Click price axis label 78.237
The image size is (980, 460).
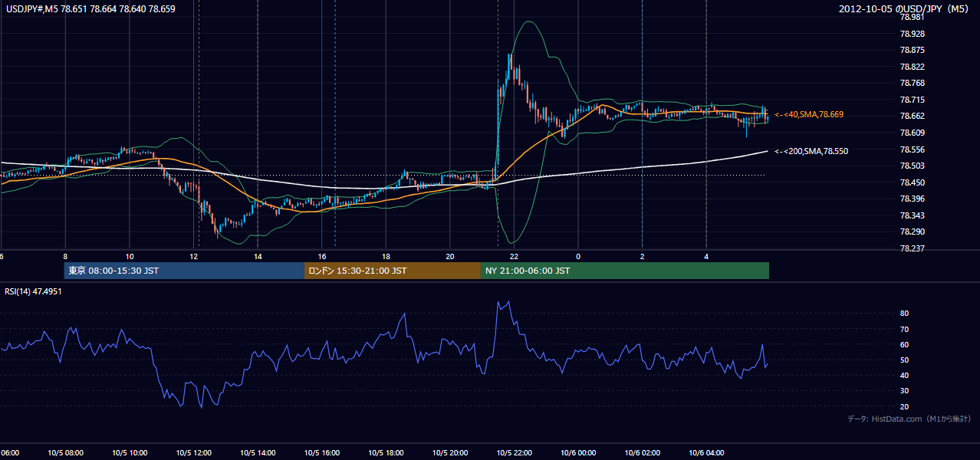[913, 248]
